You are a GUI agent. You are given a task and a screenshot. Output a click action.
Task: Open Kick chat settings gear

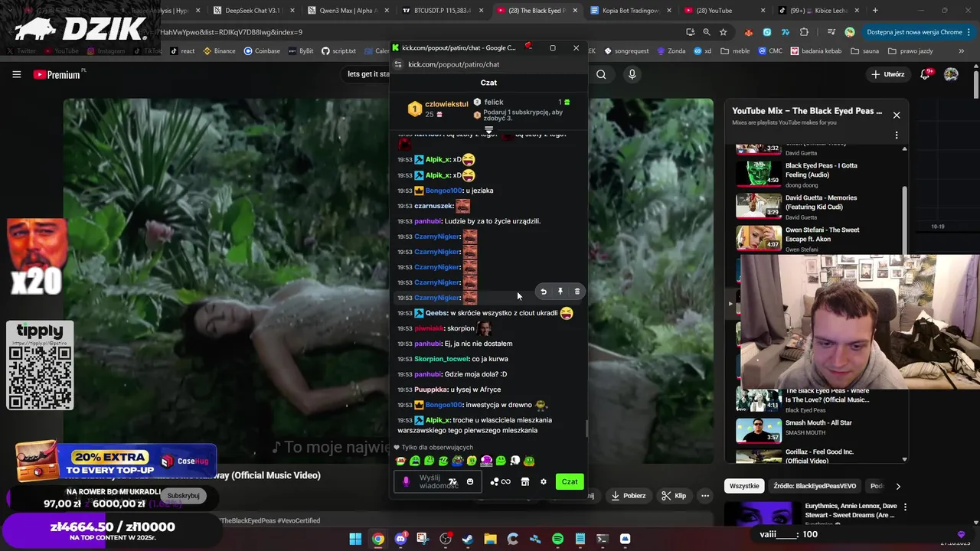click(x=544, y=481)
